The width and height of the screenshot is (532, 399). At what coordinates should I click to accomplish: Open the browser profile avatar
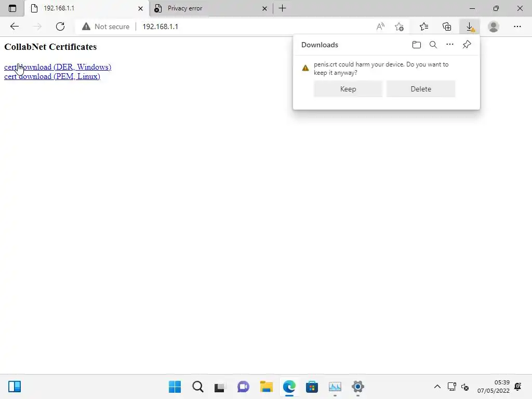tap(494, 26)
